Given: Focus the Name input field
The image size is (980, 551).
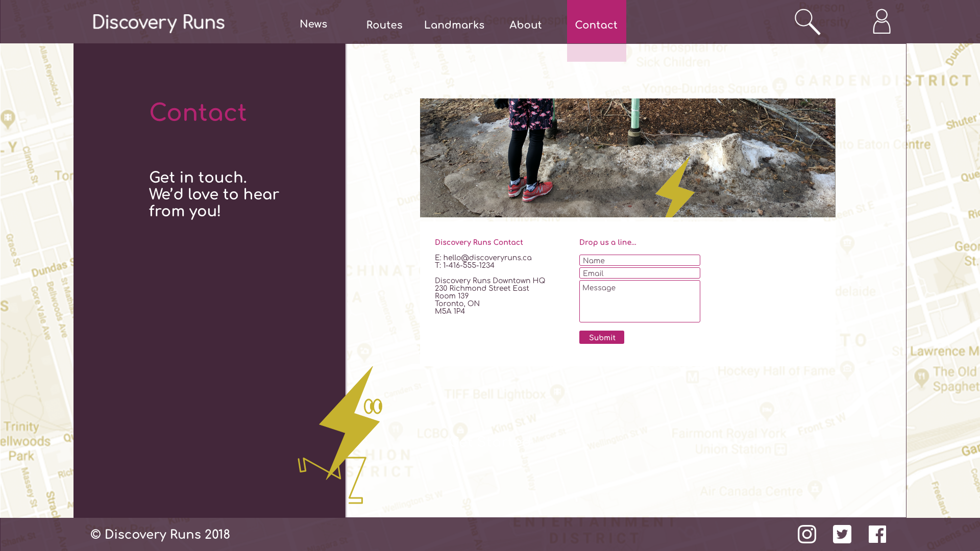Looking at the screenshot, I should pyautogui.click(x=640, y=260).
